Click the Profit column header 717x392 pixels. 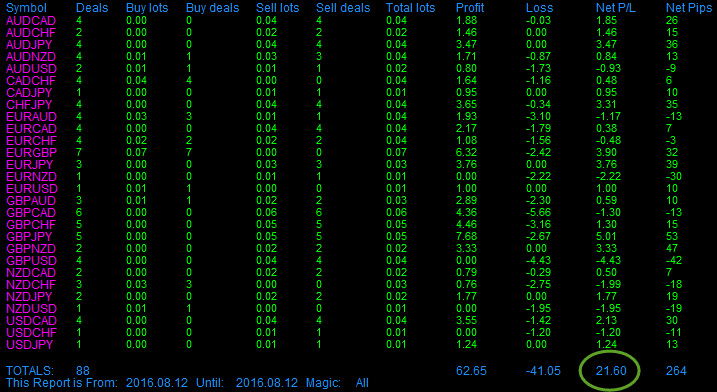coord(470,8)
